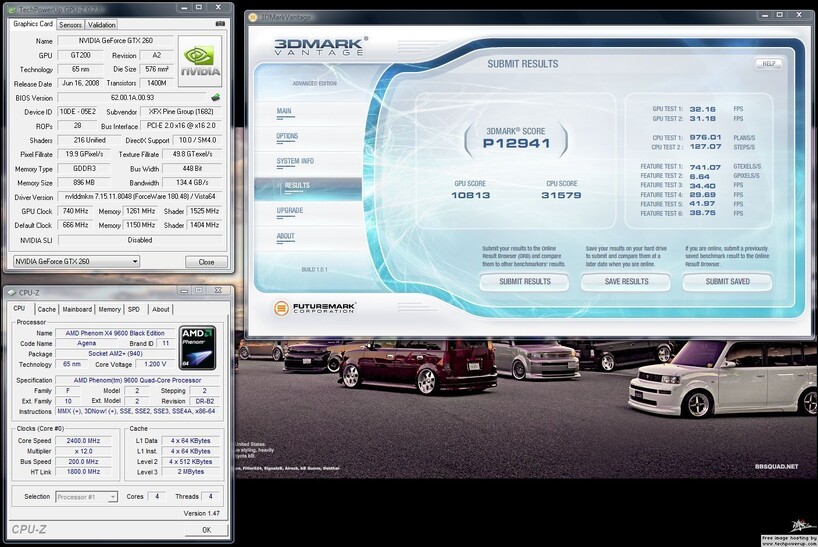This screenshot has height=547, width=818.
Task: Click the Level 3 cache value 2 MBytes
Action: pyautogui.click(x=191, y=471)
